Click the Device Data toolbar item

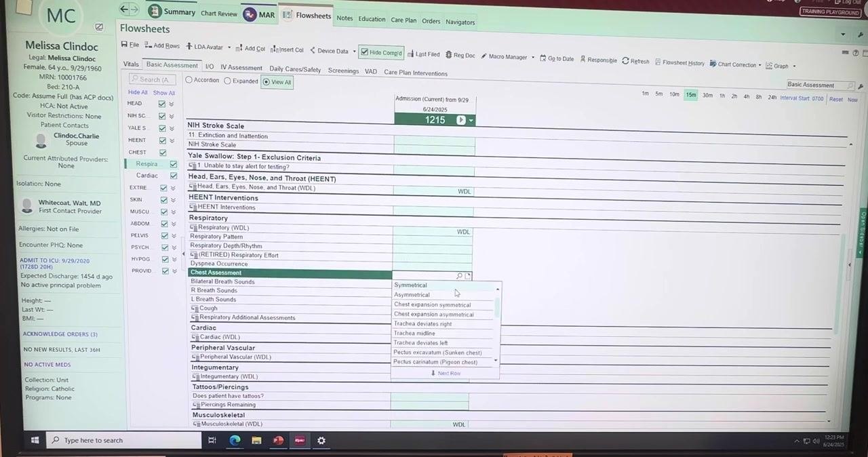(x=329, y=51)
